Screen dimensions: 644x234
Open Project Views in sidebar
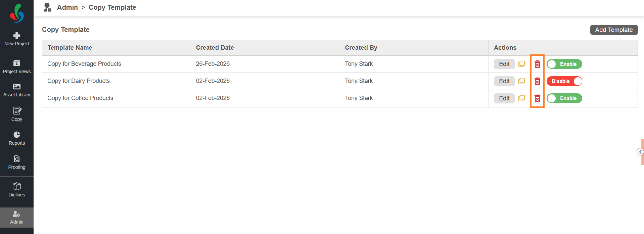tap(17, 67)
